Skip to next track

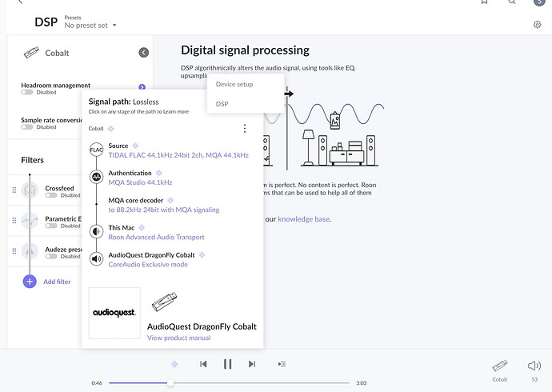(x=252, y=364)
